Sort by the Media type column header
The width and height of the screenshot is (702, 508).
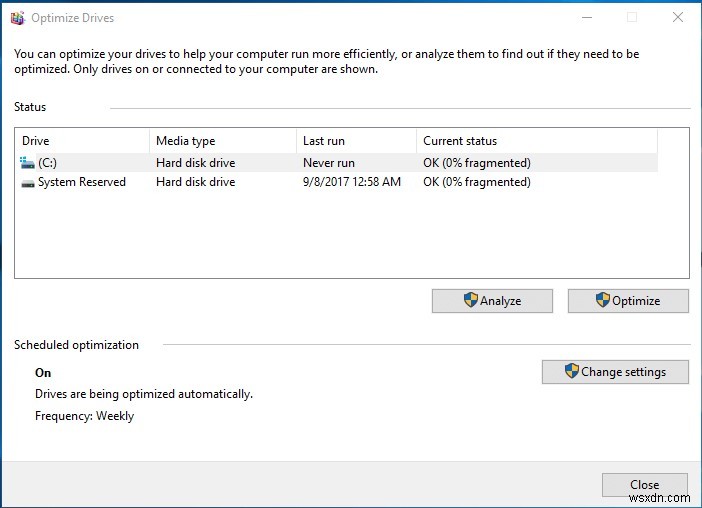click(223, 141)
